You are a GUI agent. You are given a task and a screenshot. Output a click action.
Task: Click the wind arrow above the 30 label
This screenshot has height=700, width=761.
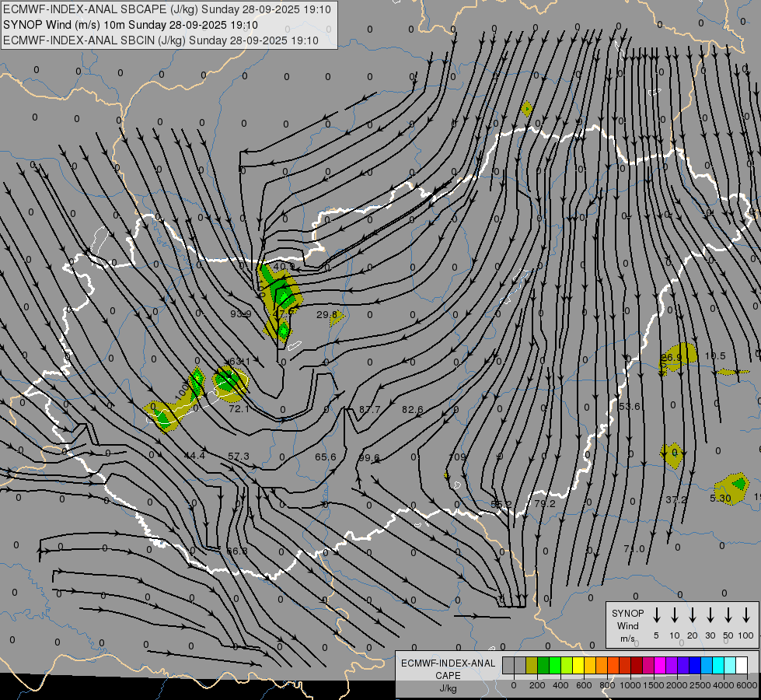(x=710, y=615)
